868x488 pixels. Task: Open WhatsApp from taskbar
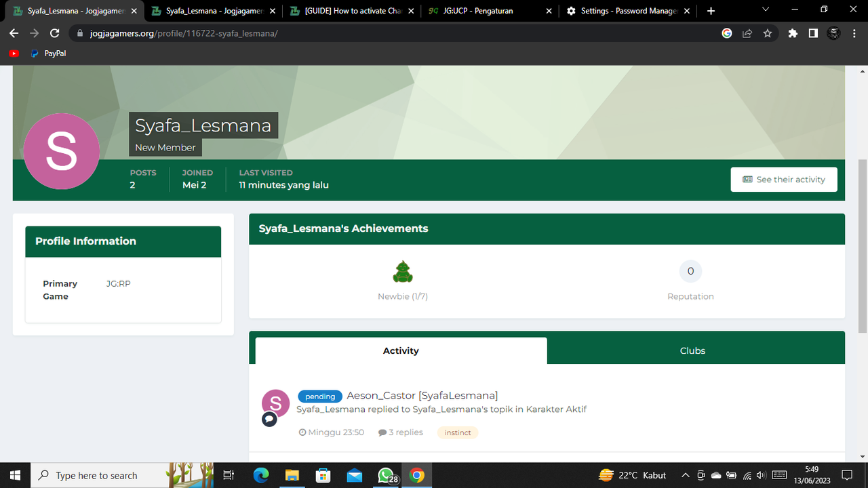pyautogui.click(x=387, y=475)
